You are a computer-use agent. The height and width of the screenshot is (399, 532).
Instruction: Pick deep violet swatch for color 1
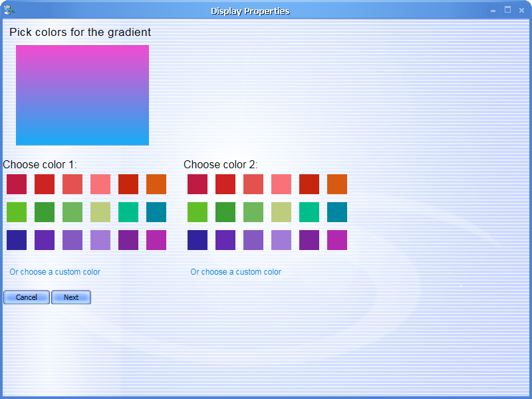pyautogui.click(x=45, y=240)
